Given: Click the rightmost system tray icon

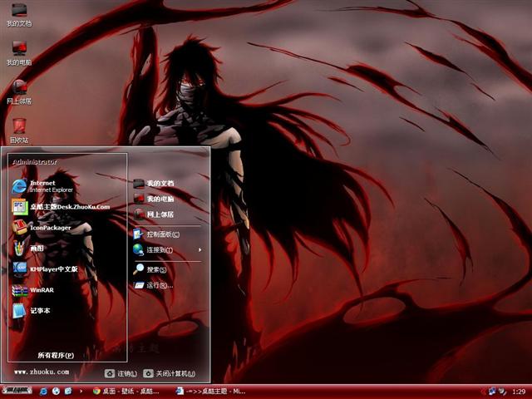Looking at the screenshot, I should [x=502, y=392].
